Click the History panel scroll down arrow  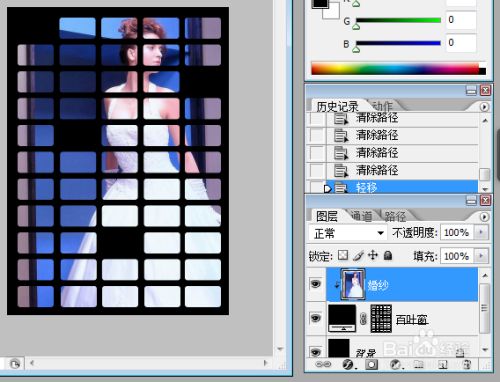[485, 189]
